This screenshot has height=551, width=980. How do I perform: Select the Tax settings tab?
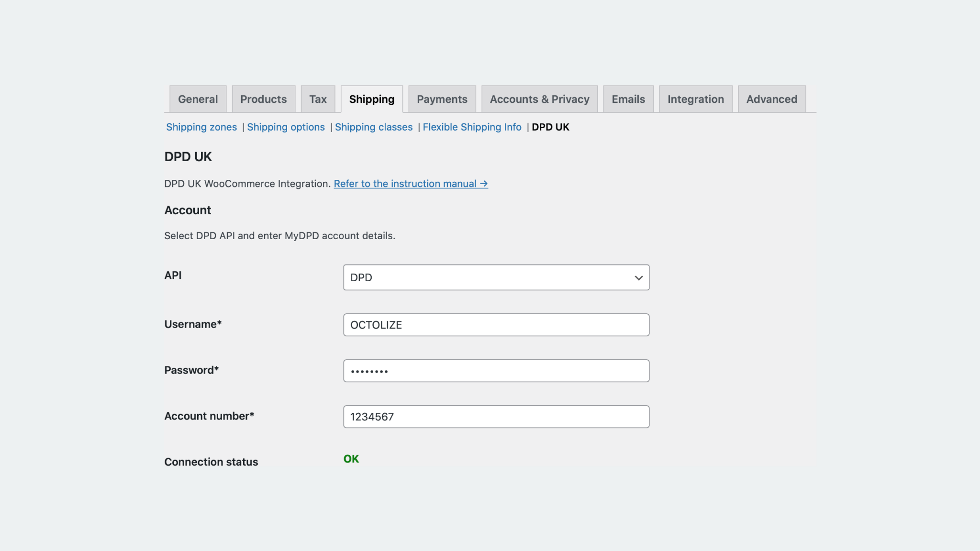(x=318, y=99)
